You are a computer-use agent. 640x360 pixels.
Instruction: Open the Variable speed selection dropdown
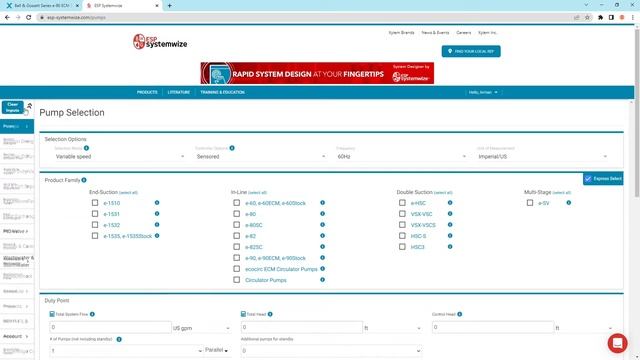120,157
